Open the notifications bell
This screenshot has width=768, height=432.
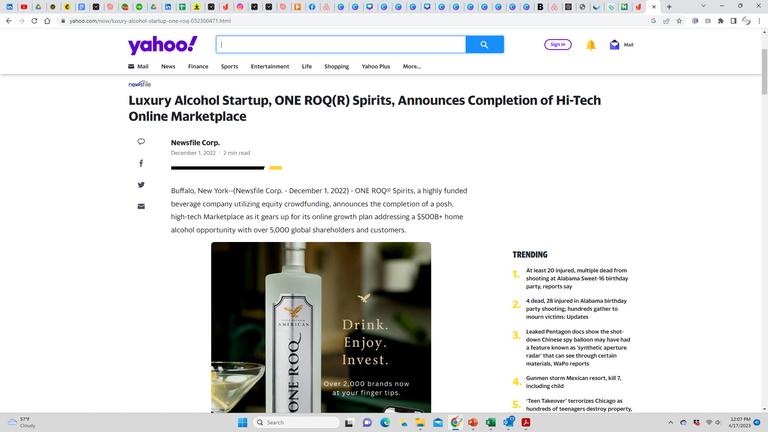591,45
